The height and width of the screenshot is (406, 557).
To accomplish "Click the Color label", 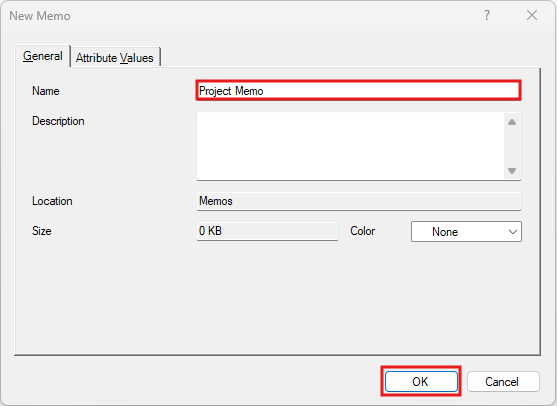I will click(362, 231).
